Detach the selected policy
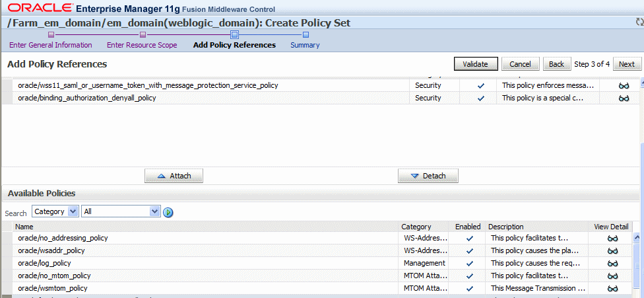Screen dimensions: 644x298 coord(428,176)
